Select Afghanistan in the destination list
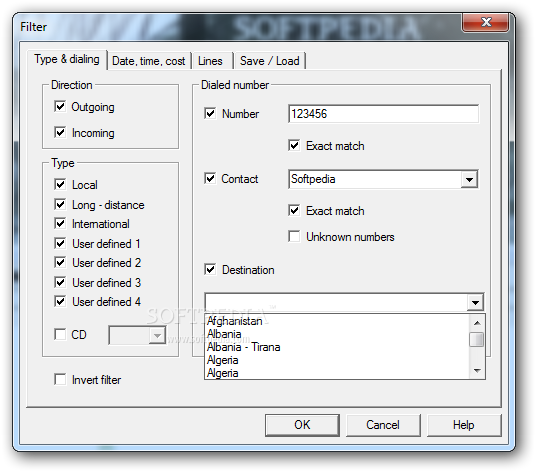This screenshot has height=472, width=536. point(234,321)
